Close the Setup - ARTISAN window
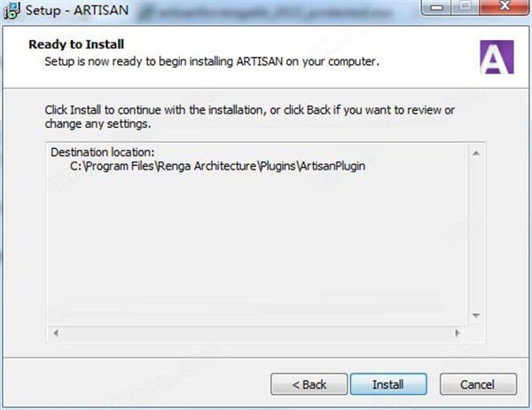 coord(505,7)
